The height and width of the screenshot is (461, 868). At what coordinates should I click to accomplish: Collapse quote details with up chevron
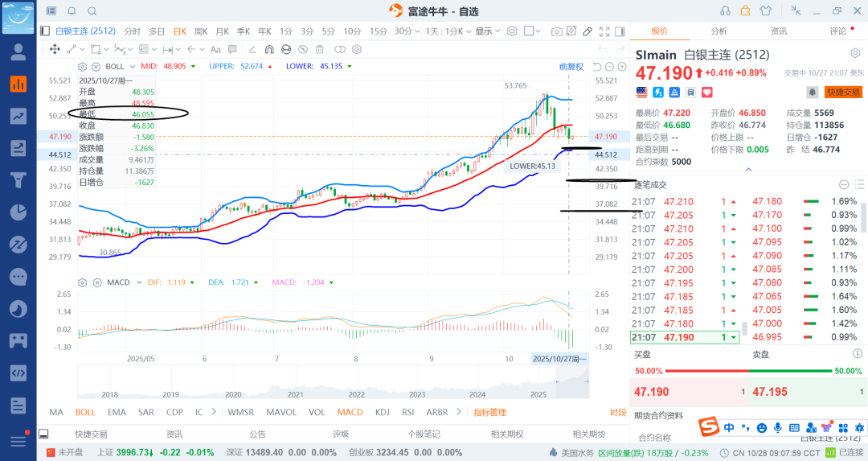click(748, 170)
